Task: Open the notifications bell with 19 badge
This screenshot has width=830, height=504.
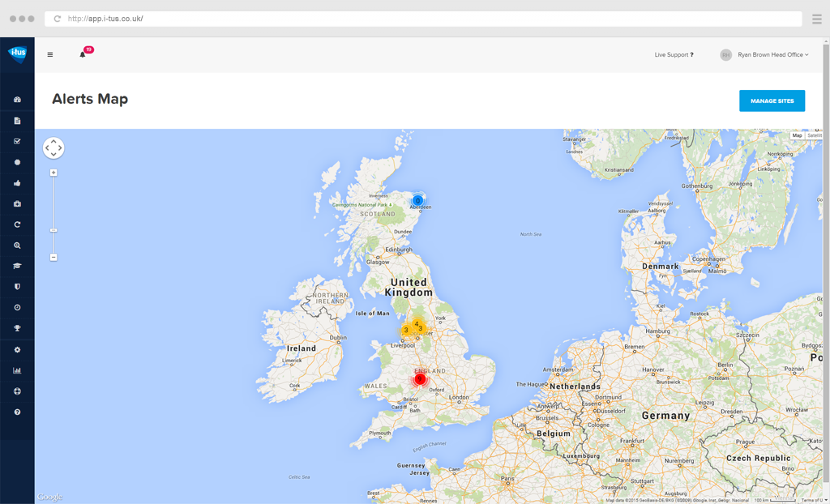Action: tap(85, 53)
